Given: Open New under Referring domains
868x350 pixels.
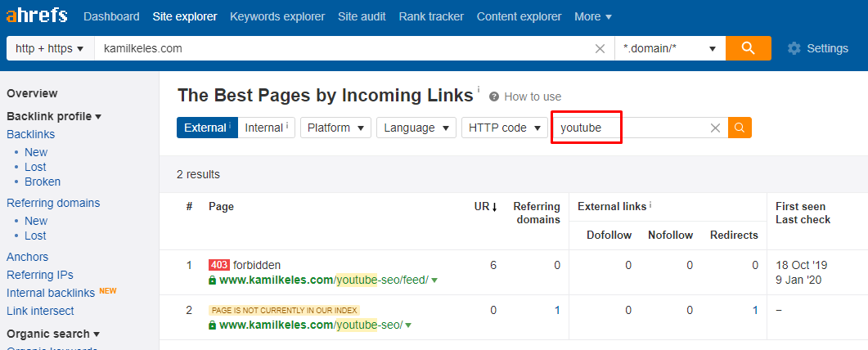Looking at the screenshot, I should (x=36, y=221).
